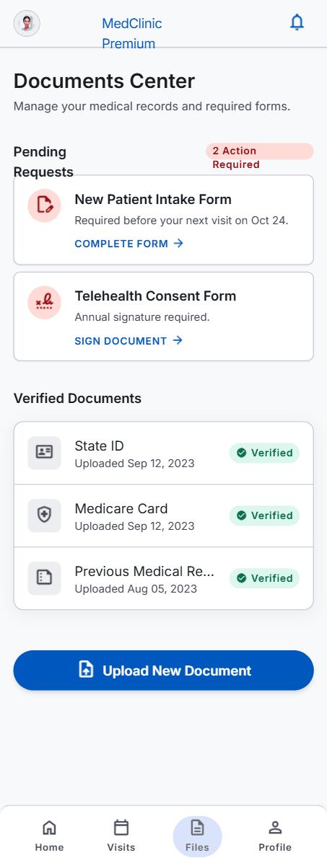Click the 2 Action Required badge
This screenshot has width=327, height=868.
tap(260, 157)
